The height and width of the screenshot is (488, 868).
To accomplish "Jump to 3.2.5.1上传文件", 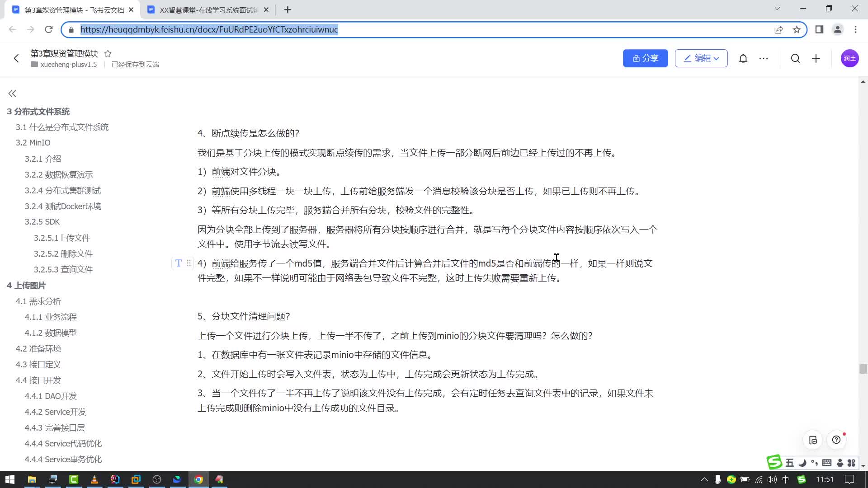I will tap(62, 238).
